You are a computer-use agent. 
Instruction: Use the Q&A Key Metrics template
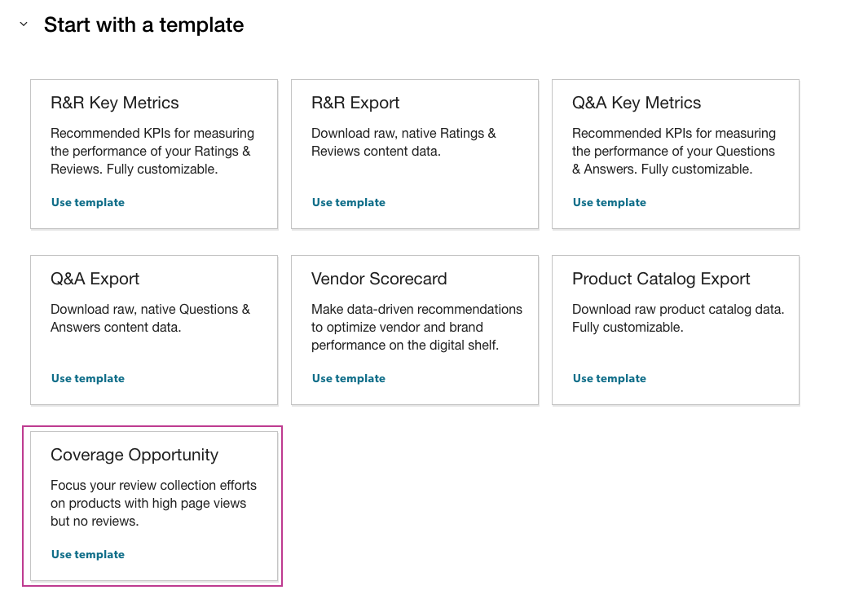[610, 203]
